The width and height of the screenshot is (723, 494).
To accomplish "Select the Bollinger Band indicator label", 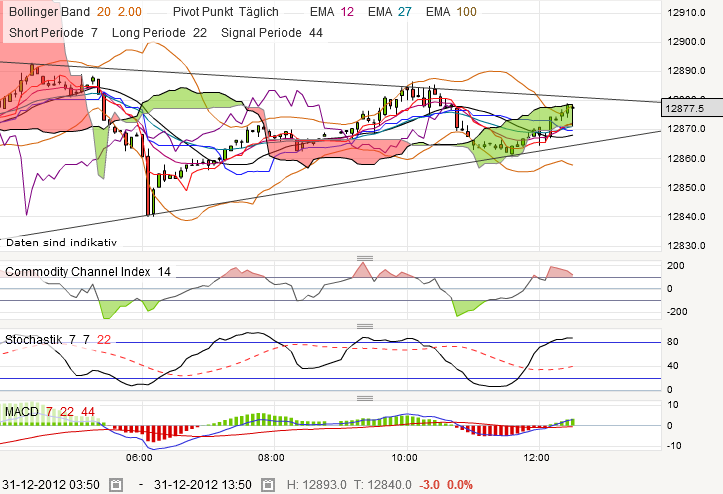I will [75, 12].
